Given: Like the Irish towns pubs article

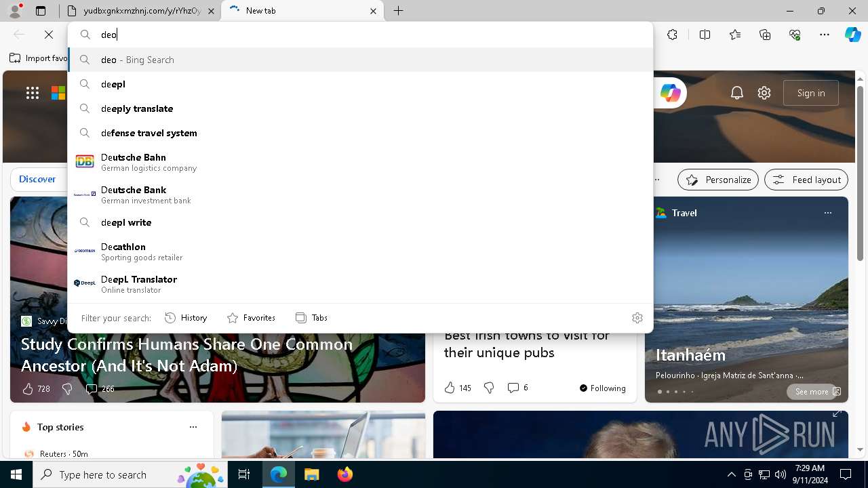Looking at the screenshot, I should [458, 388].
